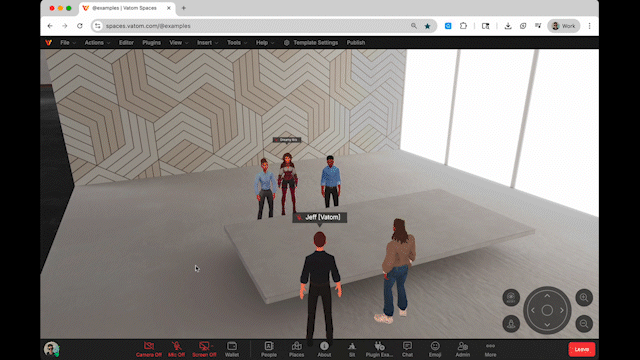Open the Chat panel
The image size is (640, 360).
(407, 349)
